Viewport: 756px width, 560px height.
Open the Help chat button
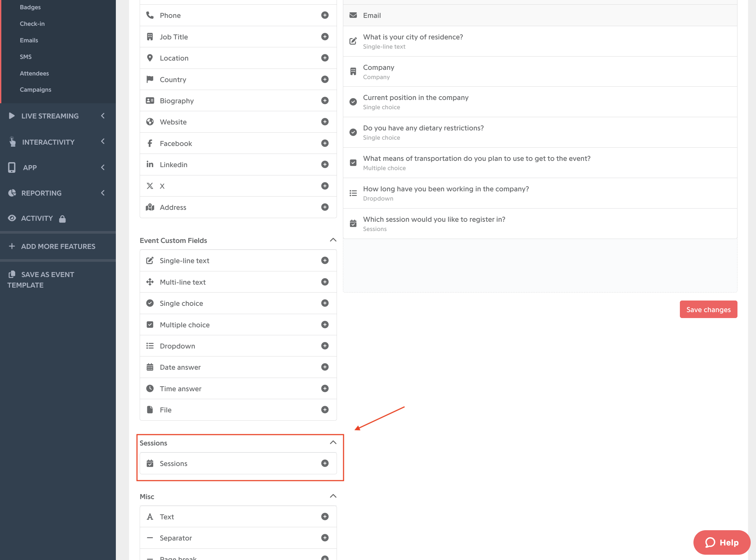722,543
